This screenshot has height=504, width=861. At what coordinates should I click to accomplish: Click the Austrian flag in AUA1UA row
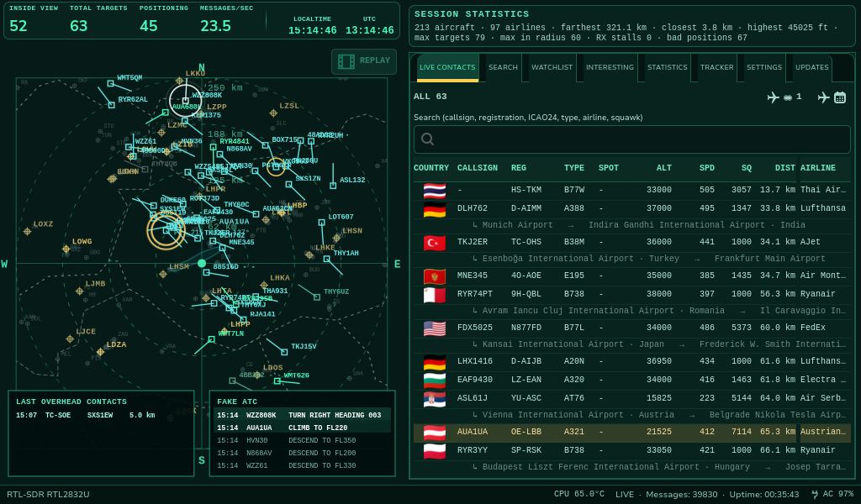[435, 432]
